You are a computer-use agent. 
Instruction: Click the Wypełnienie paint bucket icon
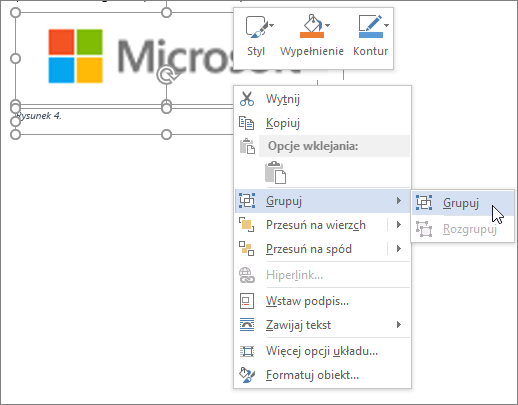pyautogui.click(x=311, y=26)
